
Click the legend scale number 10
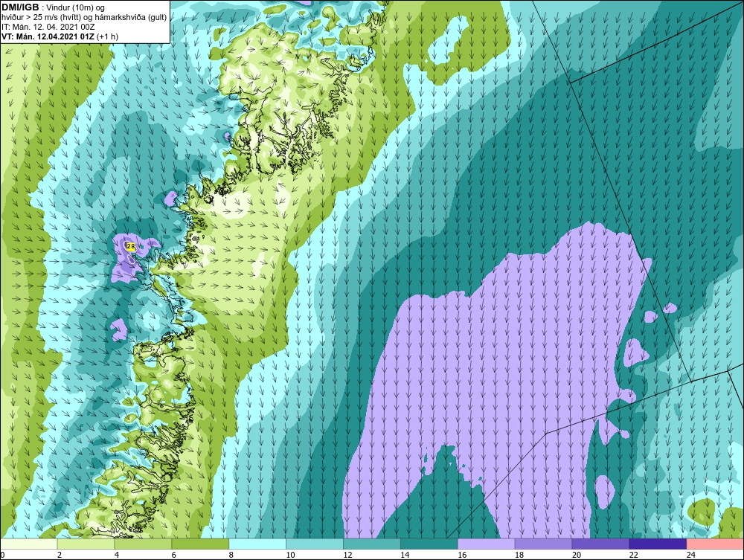point(290,555)
